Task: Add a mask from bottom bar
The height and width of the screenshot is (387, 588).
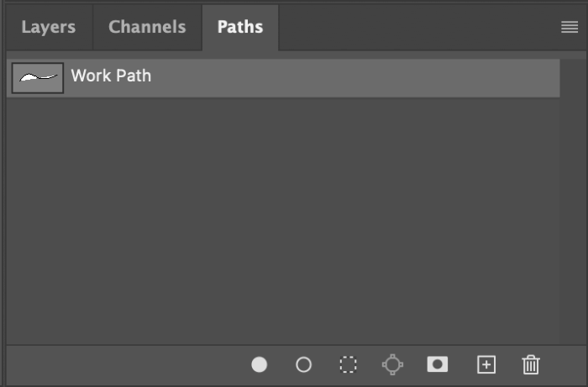Action: (x=438, y=364)
